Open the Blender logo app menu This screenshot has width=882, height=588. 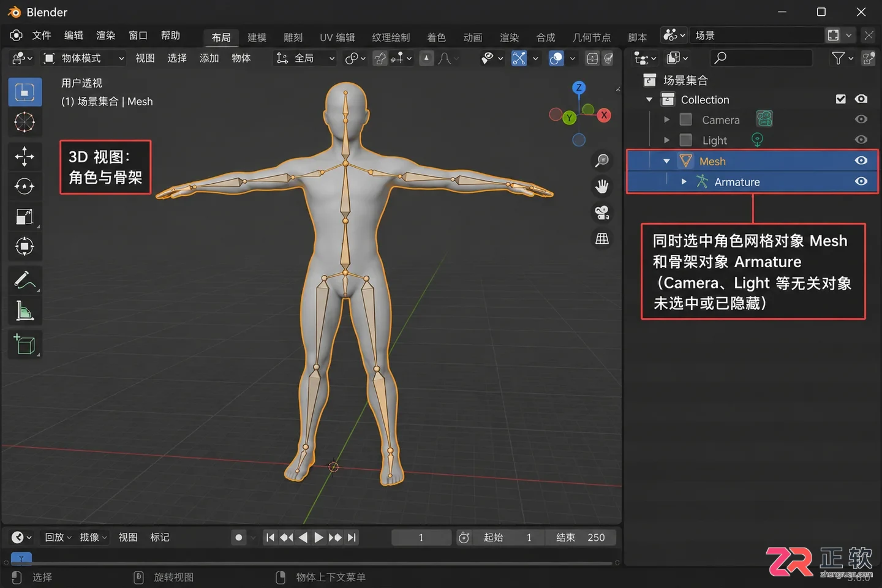click(17, 36)
